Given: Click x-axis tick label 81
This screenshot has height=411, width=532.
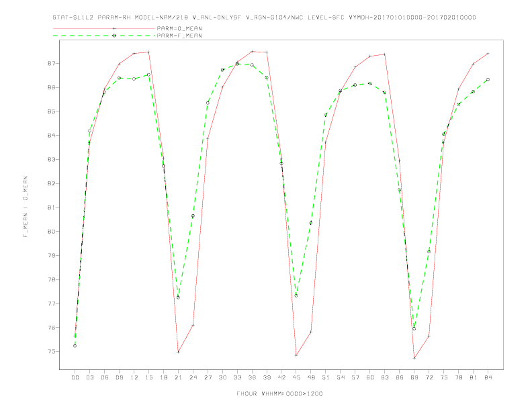Looking at the screenshot, I should [474, 377].
